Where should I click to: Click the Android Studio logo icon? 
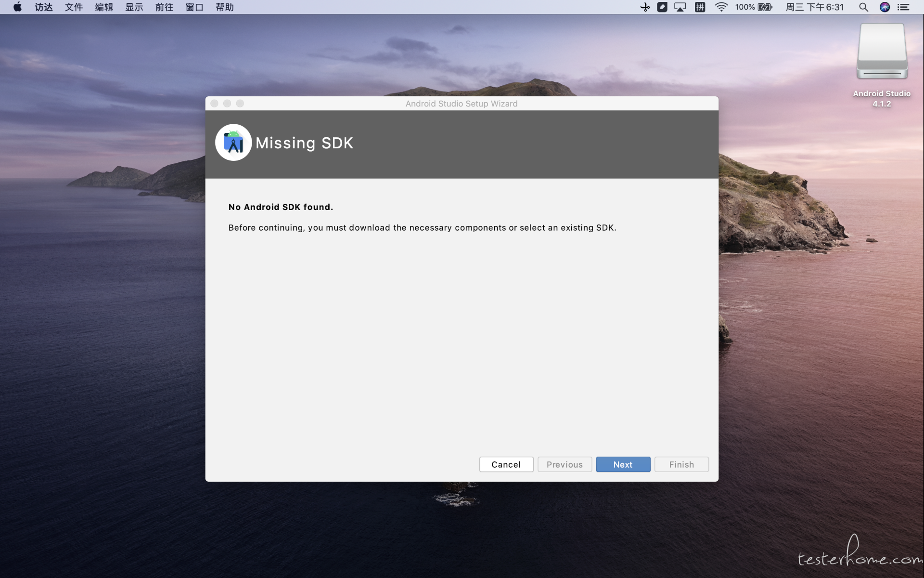coord(233,143)
